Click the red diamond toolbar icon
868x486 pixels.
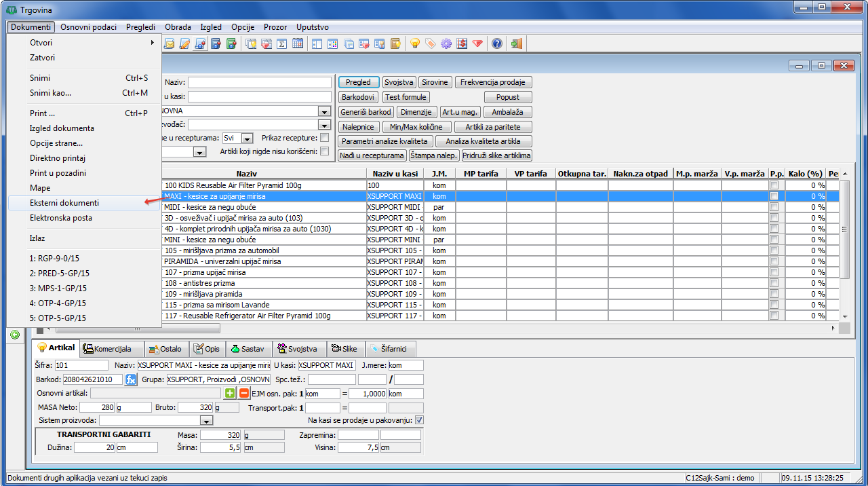tap(477, 44)
